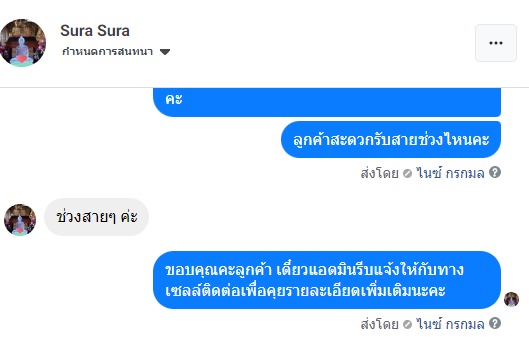Screen dimensions: 529x362
Task: Open ไนซ์ กรกมล under ขอบคุณคะลูกค้า message
Action: click(450, 324)
